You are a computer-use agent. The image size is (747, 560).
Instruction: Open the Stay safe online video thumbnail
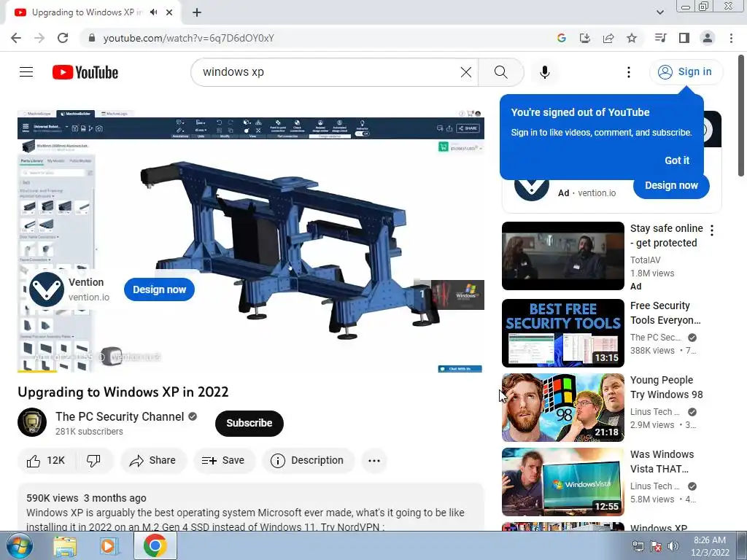562,256
